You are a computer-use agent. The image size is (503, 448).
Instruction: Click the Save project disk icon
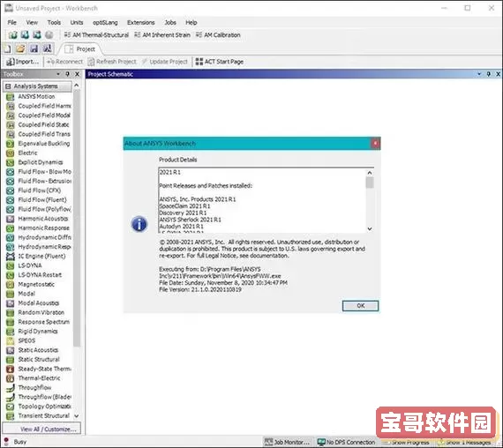[34, 49]
